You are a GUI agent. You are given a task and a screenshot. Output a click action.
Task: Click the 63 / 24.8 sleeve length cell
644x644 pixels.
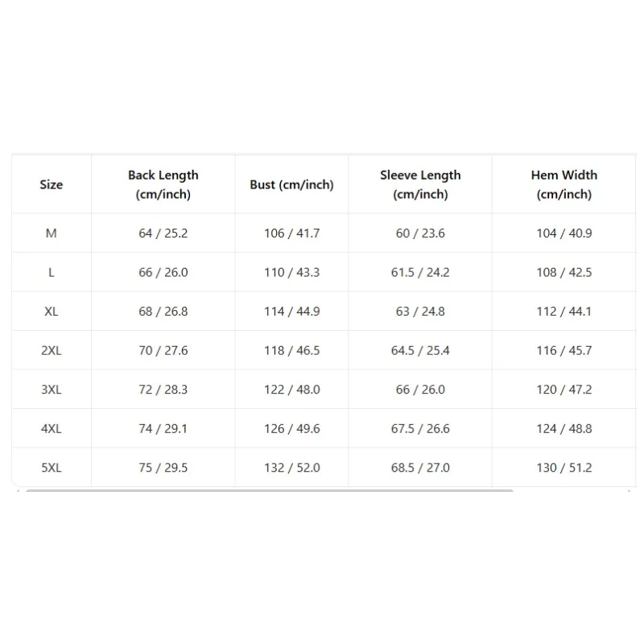pos(420,312)
